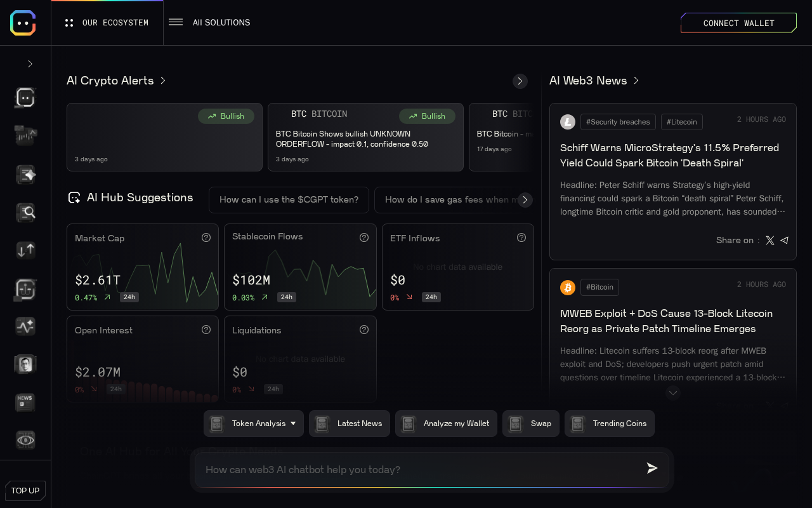
Task: Share the Schiff article on Telegram
Action: (785, 240)
